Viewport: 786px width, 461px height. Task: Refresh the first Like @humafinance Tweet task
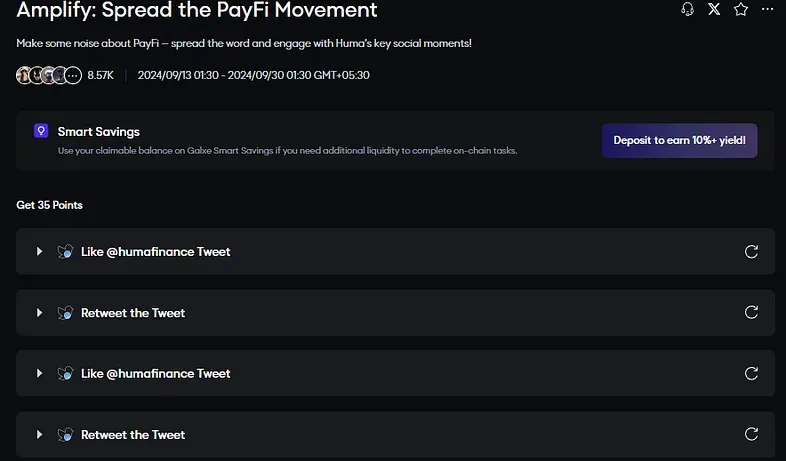coord(751,252)
